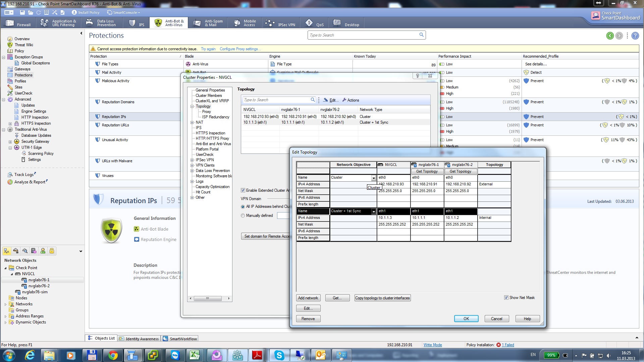Image resolution: width=644 pixels, height=362 pixels.
Task: Collapse the left navigation pane arrow
Action: point(81,33)
